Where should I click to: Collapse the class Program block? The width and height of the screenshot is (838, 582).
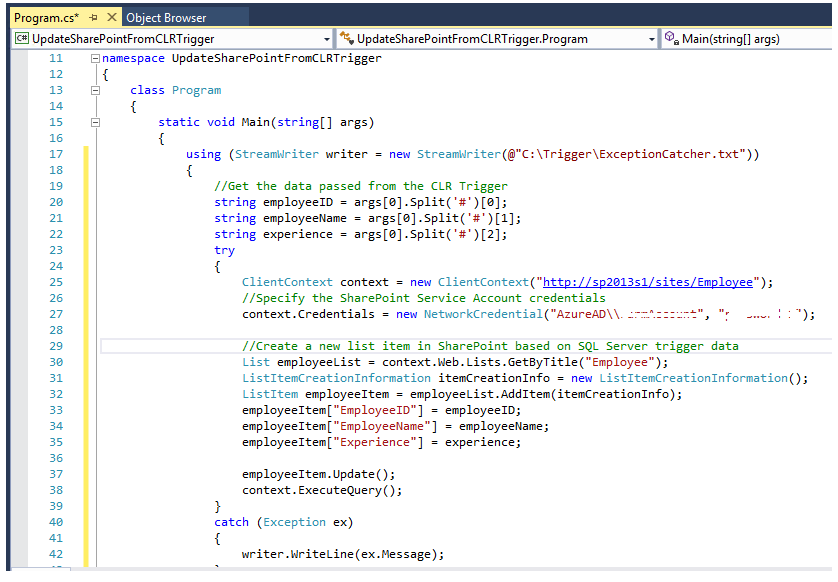point(95,90)
